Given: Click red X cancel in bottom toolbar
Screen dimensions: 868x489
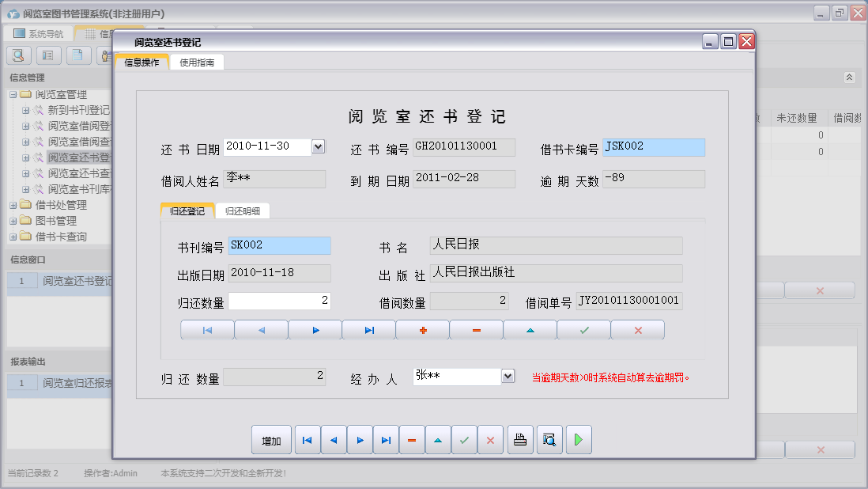Looking at the screenshot, I should click(490, 440).
